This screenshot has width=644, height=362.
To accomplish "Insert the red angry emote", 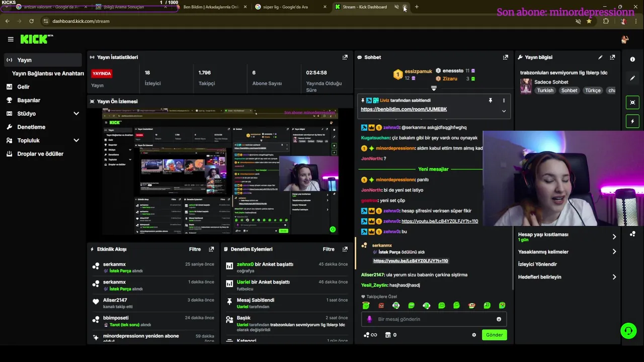I will (x=381, y=305).
